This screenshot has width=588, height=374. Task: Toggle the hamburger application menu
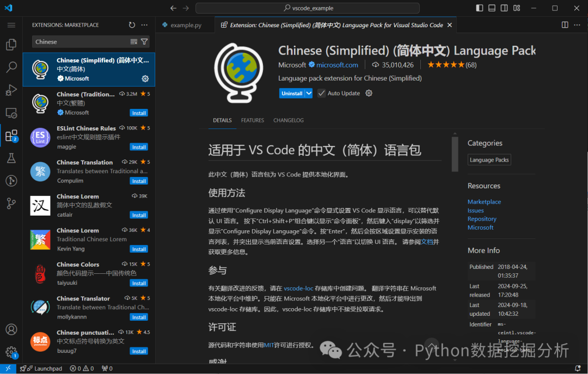(x=11, y=25)
